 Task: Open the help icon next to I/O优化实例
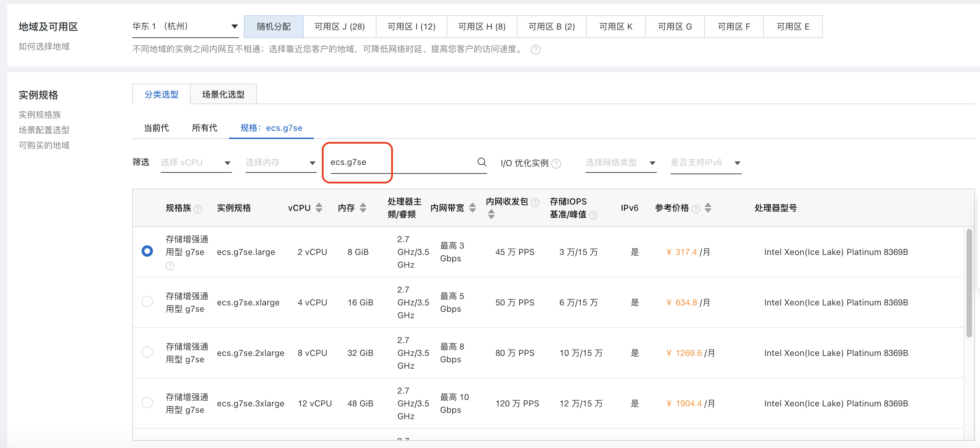(x=556, y=164)
